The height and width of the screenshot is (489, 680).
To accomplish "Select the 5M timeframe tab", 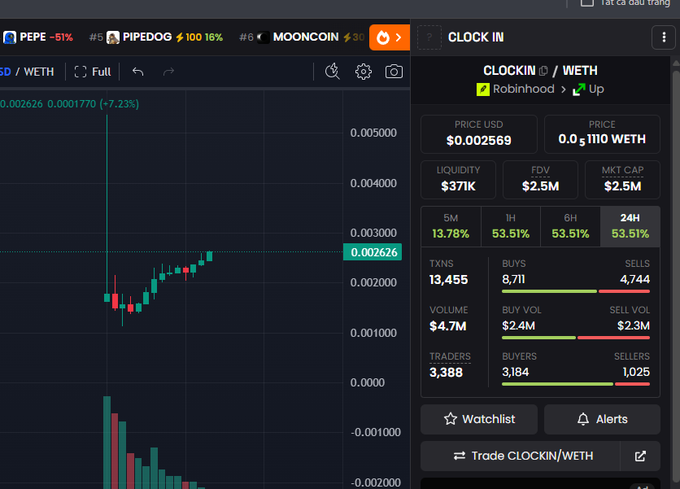I will pos(451,227).
